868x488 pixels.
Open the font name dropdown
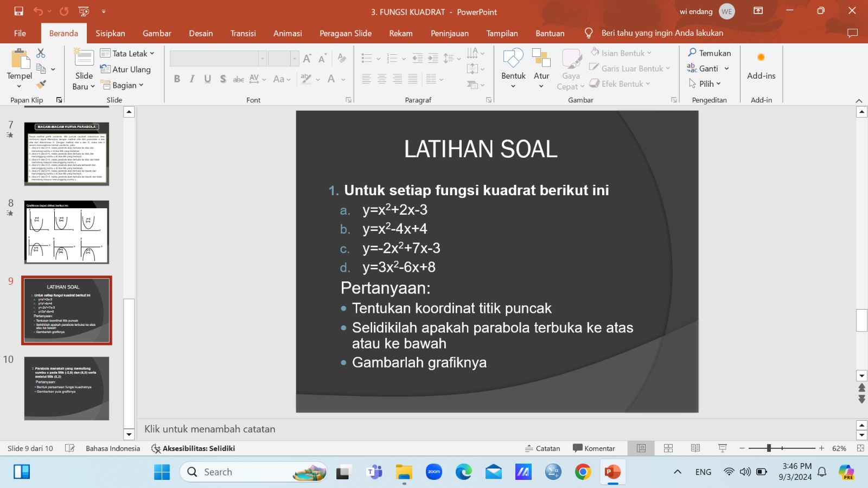[262, 58]
